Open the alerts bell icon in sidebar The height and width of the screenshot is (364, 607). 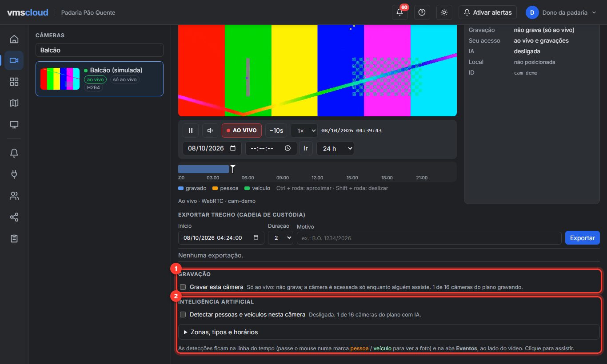[14, 153]
